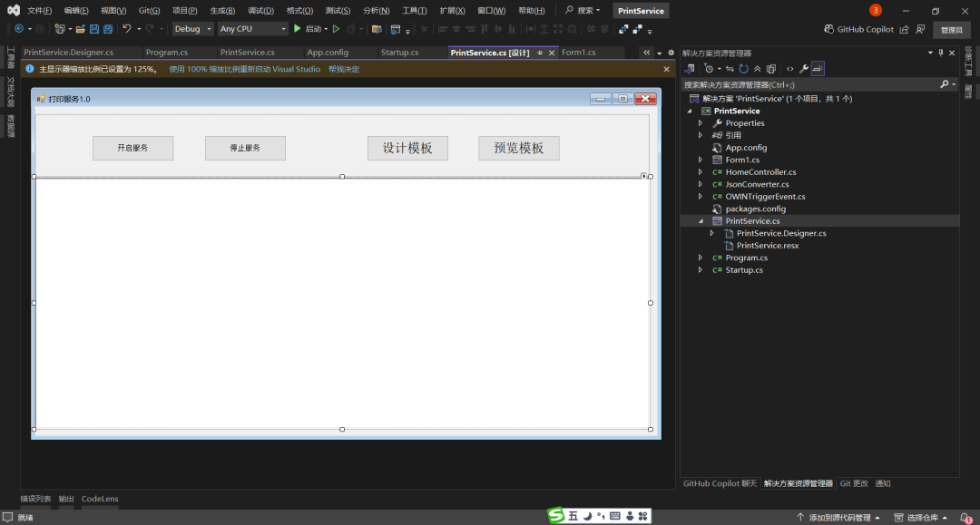Switch to the Startup.cs tab
This screenshot has height=525, width=980.
tap(399, 53)
